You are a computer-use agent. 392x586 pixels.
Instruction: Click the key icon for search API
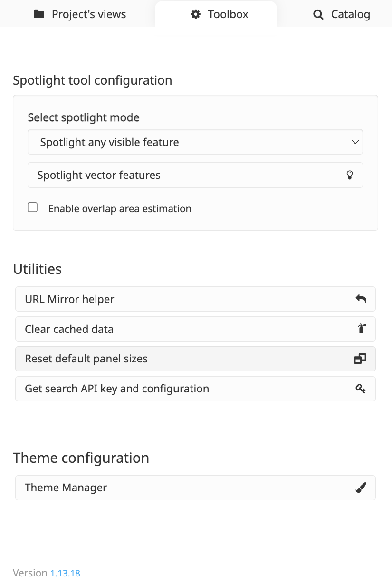pyautogui.click(x=360, y=389)
